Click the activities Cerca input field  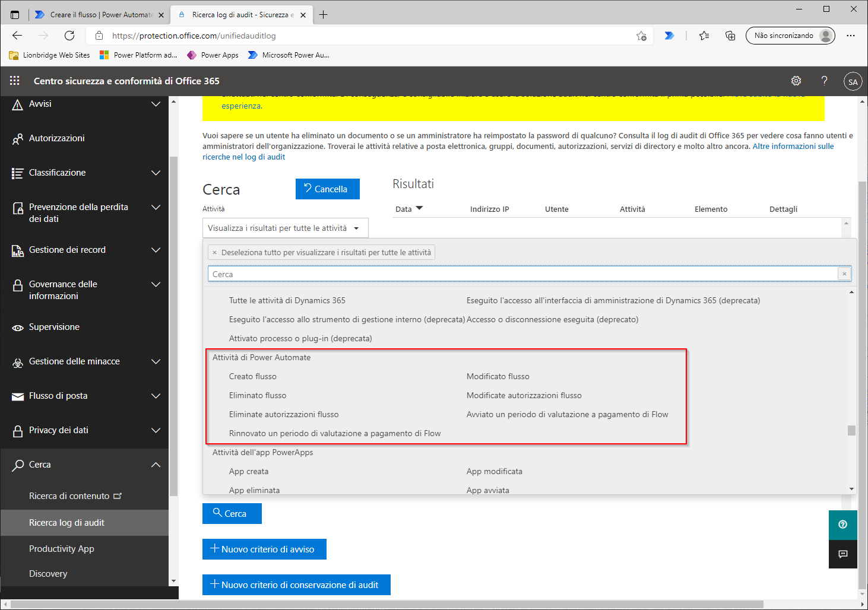tap(522, 274)
